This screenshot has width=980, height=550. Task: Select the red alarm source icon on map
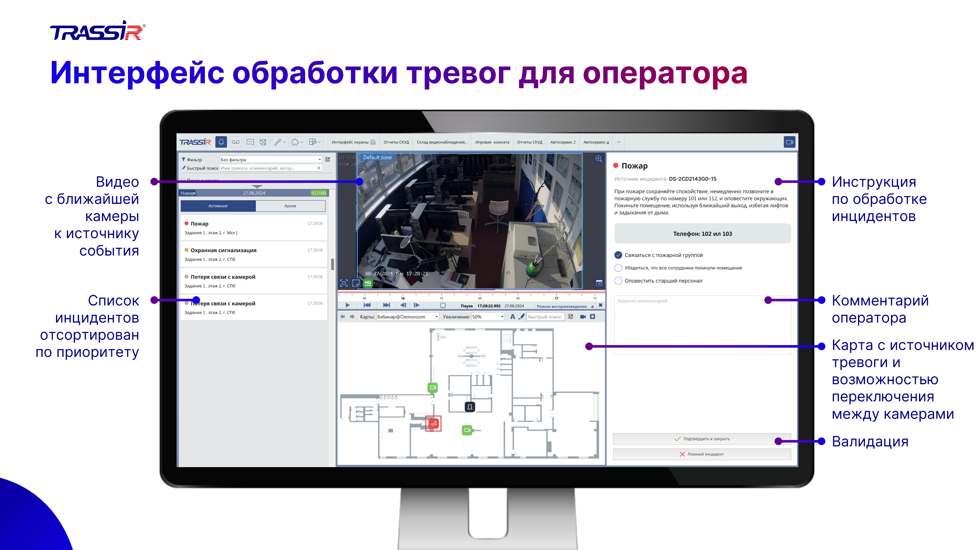click(x=433, y=423)
